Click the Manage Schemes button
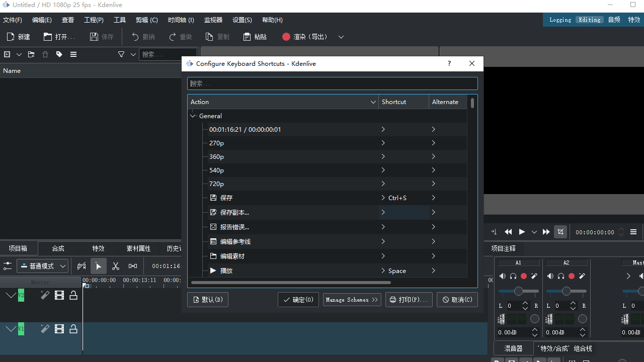The width and height of the screenshot is (644, 362). (x=352, y=300)
